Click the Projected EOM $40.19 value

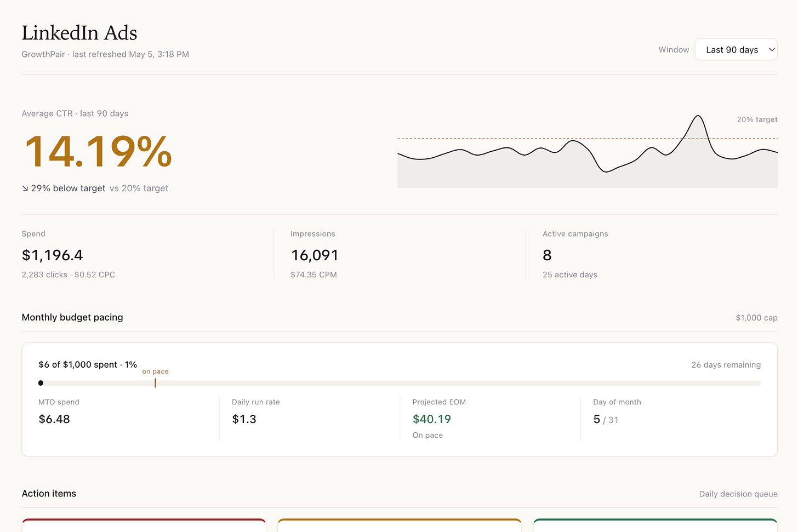[x=432, y=419]
